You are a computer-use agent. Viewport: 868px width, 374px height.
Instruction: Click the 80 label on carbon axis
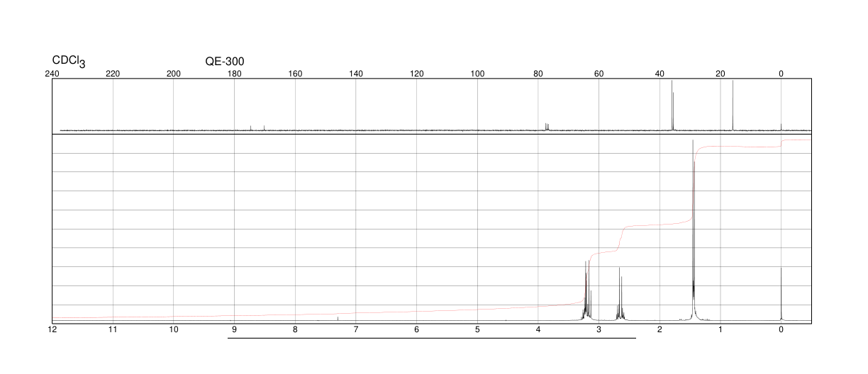point(538,74)
